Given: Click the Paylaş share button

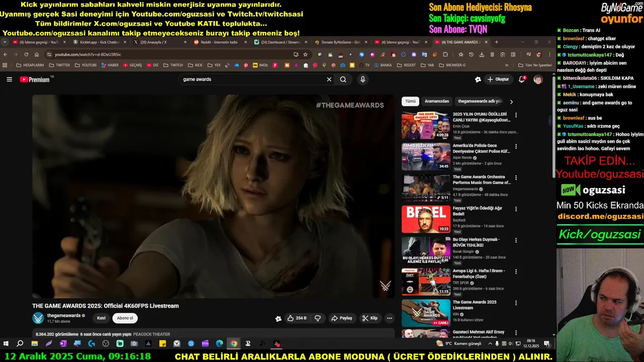Looking at the screenshot, I should pyautogui.click(x=342, y=318).
